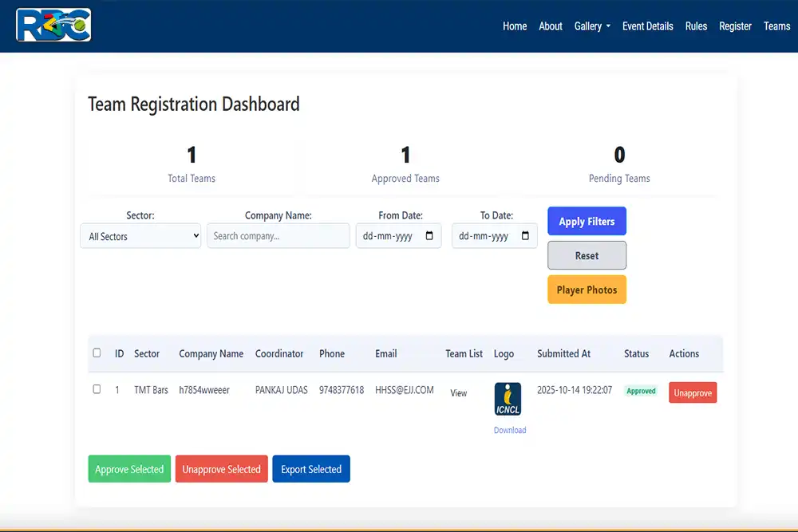
Task: Open the Gallery dropdown menu
Action: coord(592,26)
